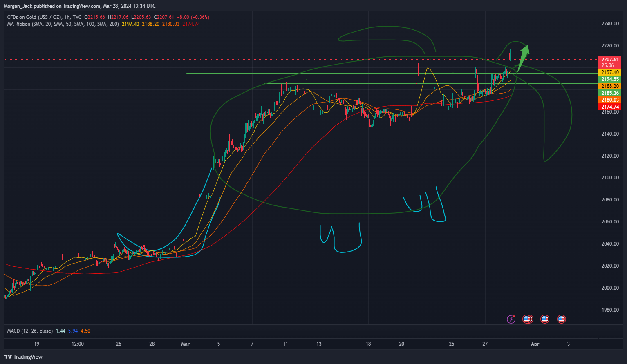The image size is (627, 364).
Task: Click the open value O2215.66
Action: click(x=94, y=17)
